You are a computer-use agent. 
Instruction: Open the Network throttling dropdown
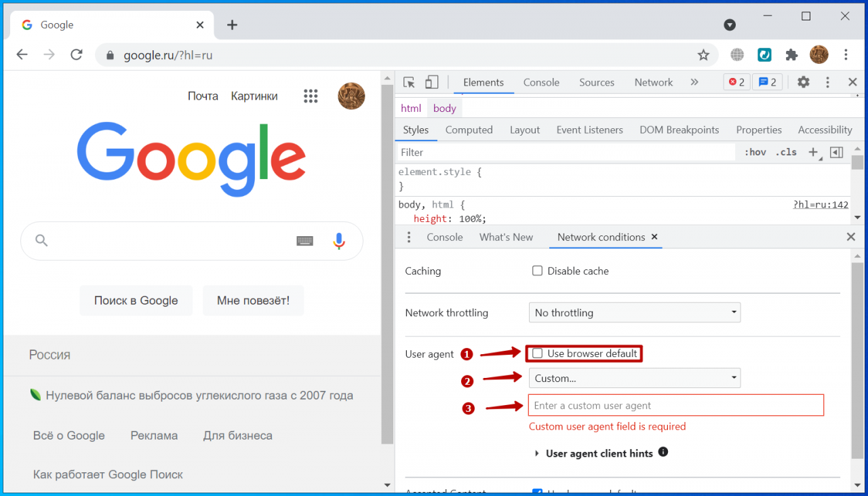635,313
